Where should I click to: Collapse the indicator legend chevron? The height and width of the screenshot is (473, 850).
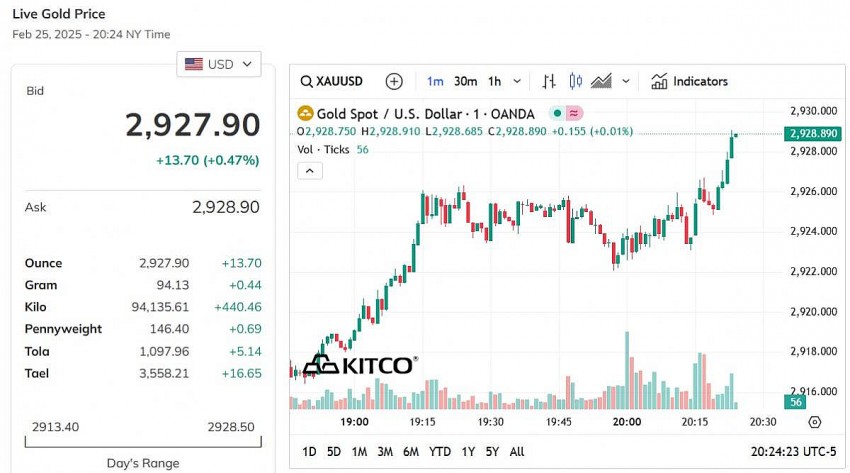310,171
